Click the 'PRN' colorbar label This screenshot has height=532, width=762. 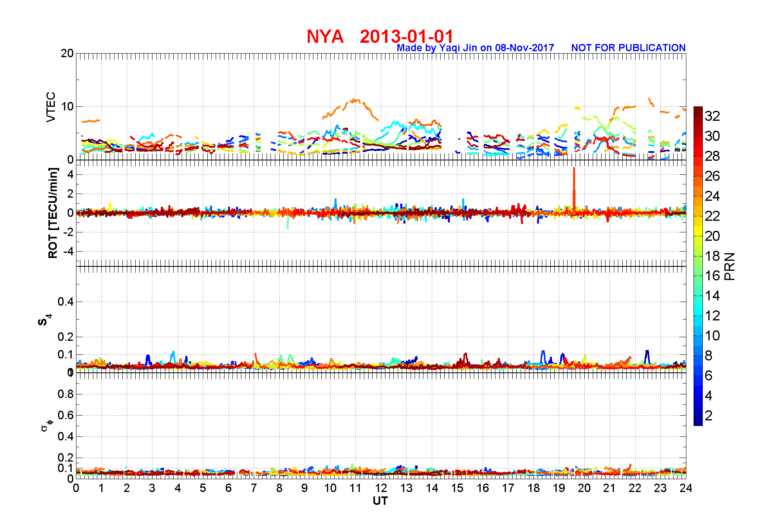(730, 266)
